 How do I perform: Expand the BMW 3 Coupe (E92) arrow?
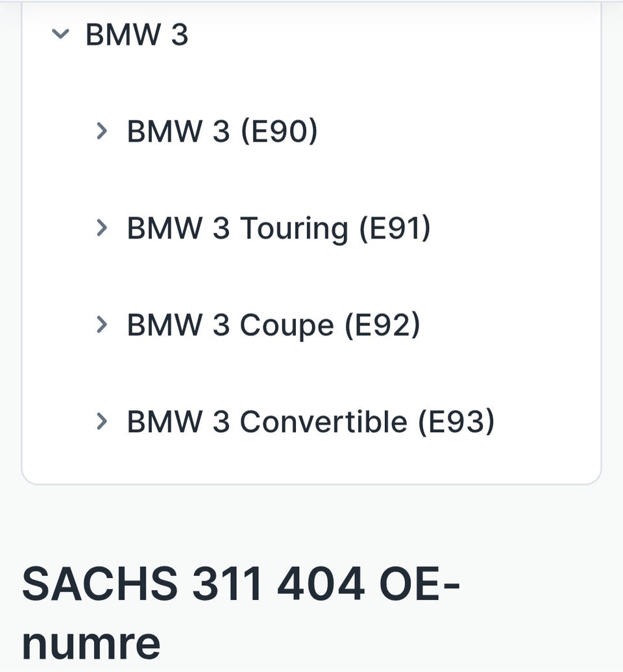click(101, 324)
